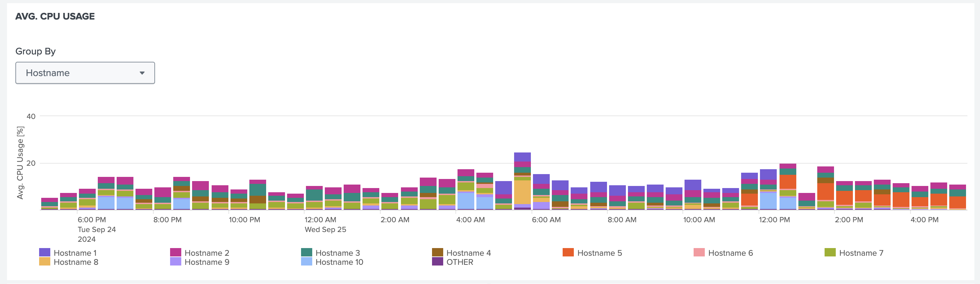Toggle the OTHER series legend label
The width and height of the screenshot is (980, 284).
click(x=460, y=262)
